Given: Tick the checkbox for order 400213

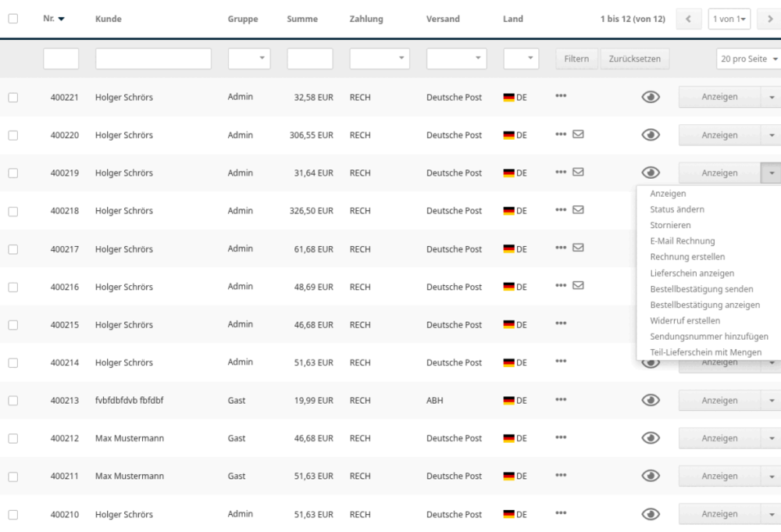Looking at the screenshot, I should (x=13, y=401).
